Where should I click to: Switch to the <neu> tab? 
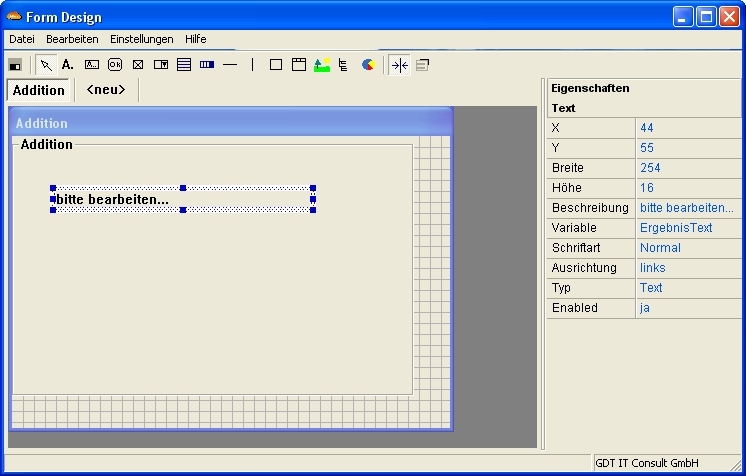[106, 90]
